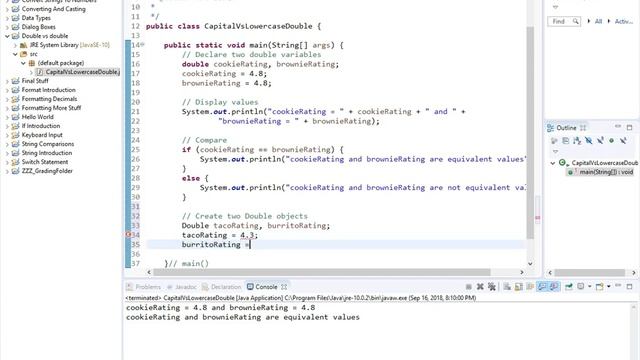Close the Outline view tab
The height and width of the screenshot is (360, 640).
(x=582, y=128)
